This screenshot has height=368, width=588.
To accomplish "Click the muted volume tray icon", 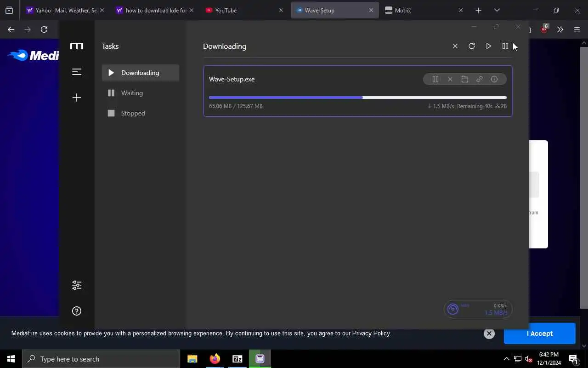I will 529,359.
